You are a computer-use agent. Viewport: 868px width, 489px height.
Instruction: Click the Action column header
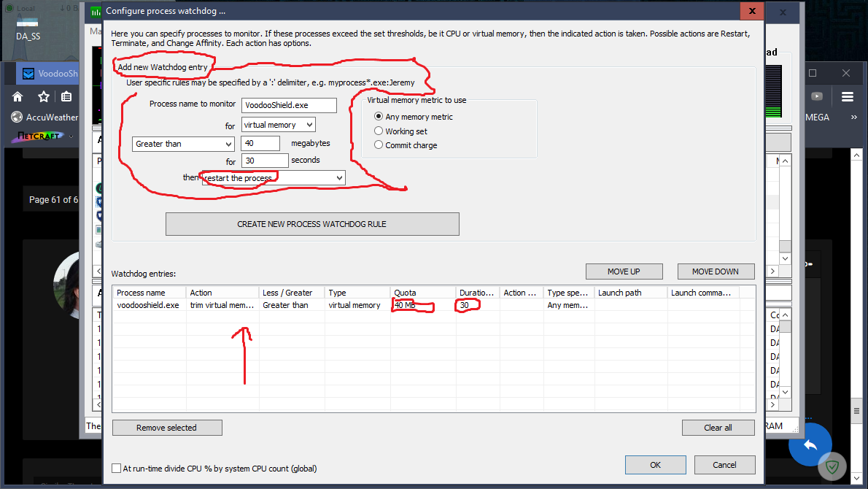[222, 293]
